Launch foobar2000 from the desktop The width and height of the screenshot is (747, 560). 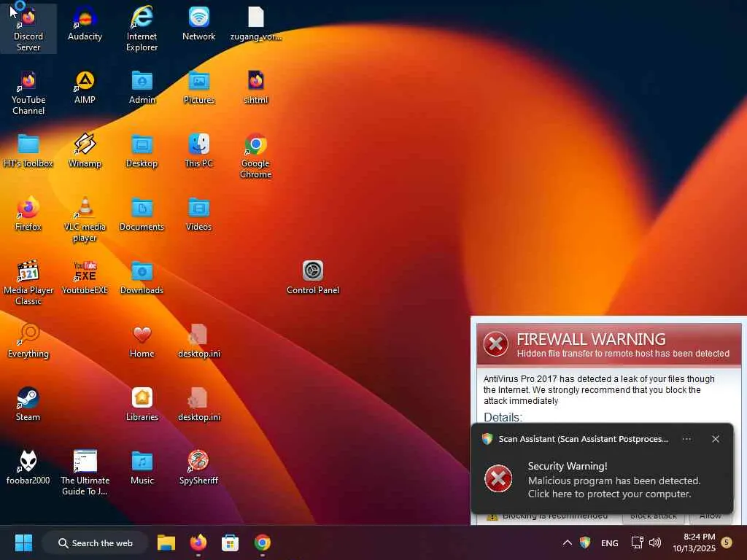pyautogui.click(x=28, y=467)
